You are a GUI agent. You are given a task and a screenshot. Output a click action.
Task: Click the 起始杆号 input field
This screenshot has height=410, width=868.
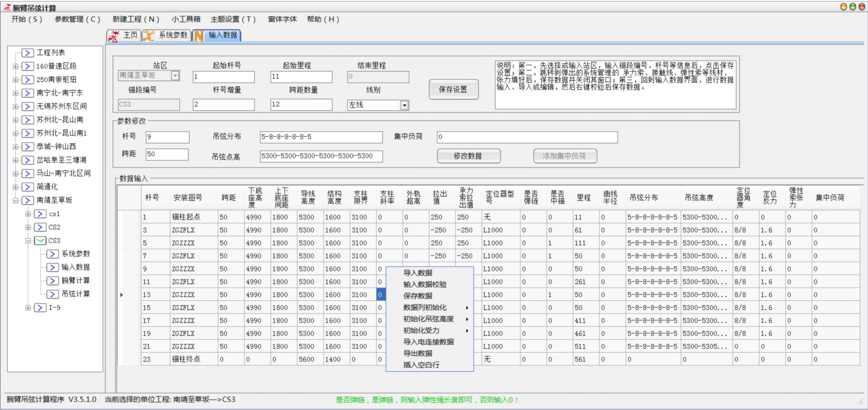[224, 77]
